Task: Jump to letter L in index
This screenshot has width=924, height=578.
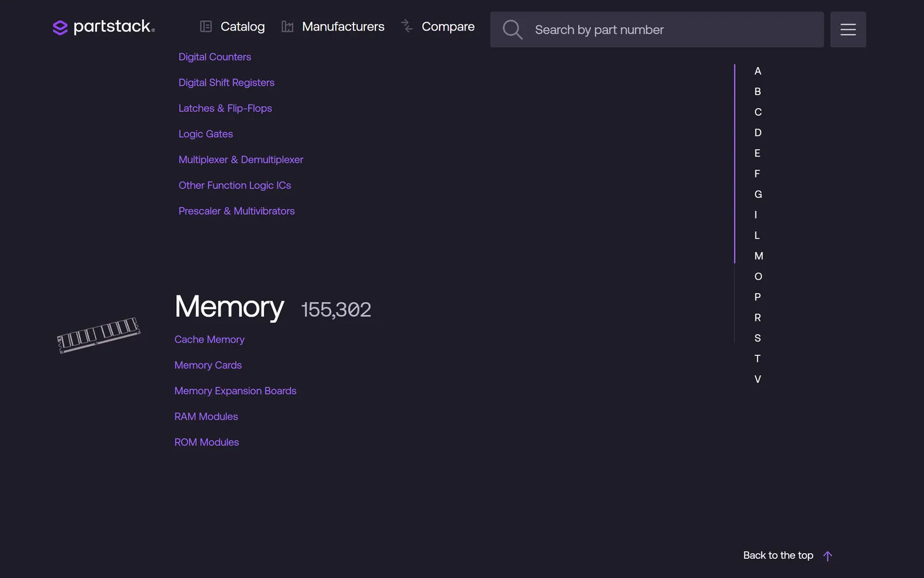Action: pos(757,235)
